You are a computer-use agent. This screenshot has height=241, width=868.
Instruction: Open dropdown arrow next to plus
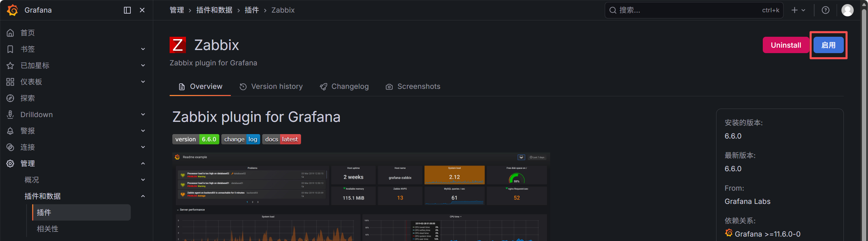click(803, 10)
